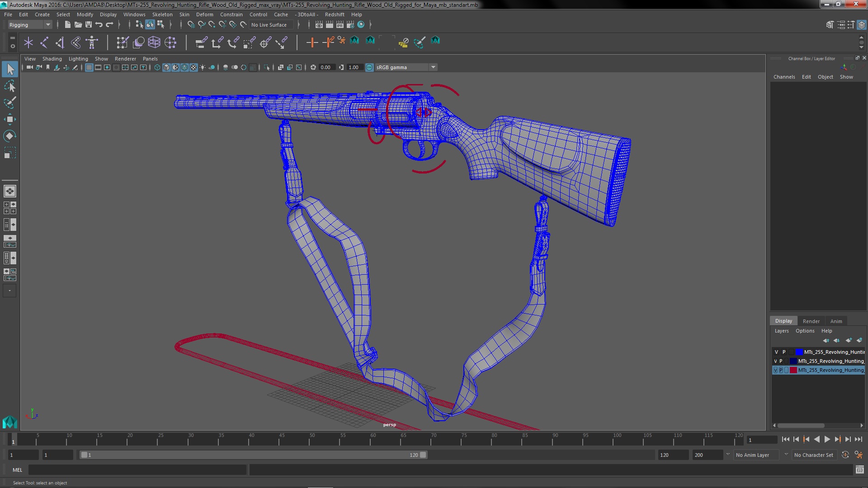Screen dimensions: 868x488
Task: Click the playback end time field showing 120
Action: [673, 455]
